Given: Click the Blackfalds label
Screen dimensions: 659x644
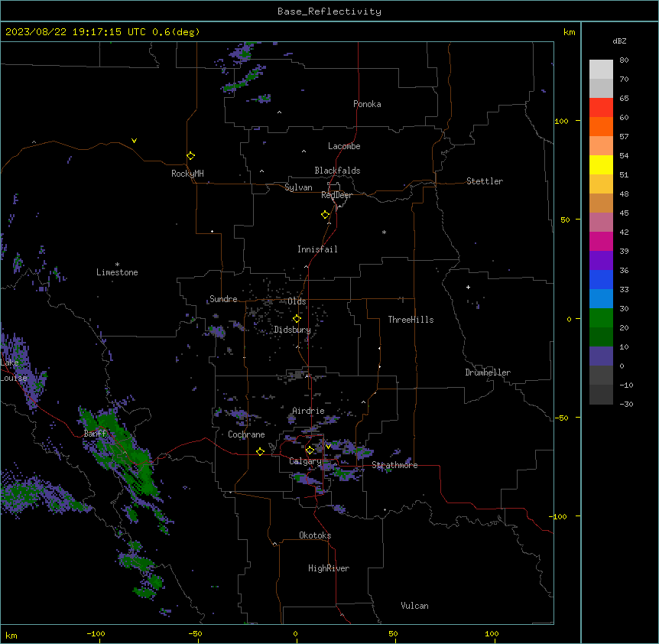Looking at the screenshot, I should point(337,171).
